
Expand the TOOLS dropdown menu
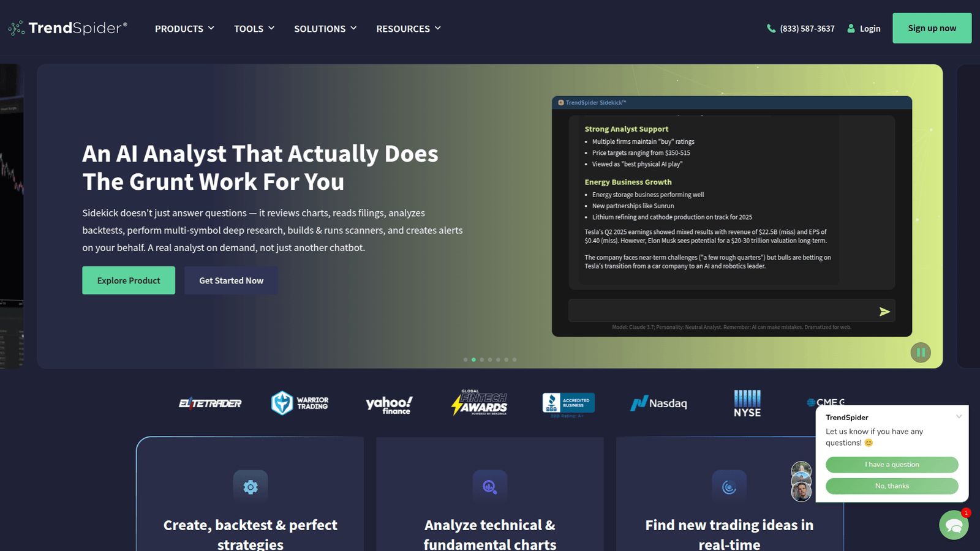pos(254,29)
